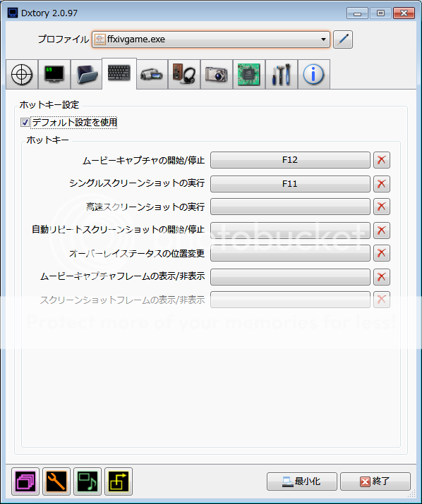Image resolution: width=422 pixels, height=504 pixels.
Task: Click the 終了 button
Action: click(375, 481)
